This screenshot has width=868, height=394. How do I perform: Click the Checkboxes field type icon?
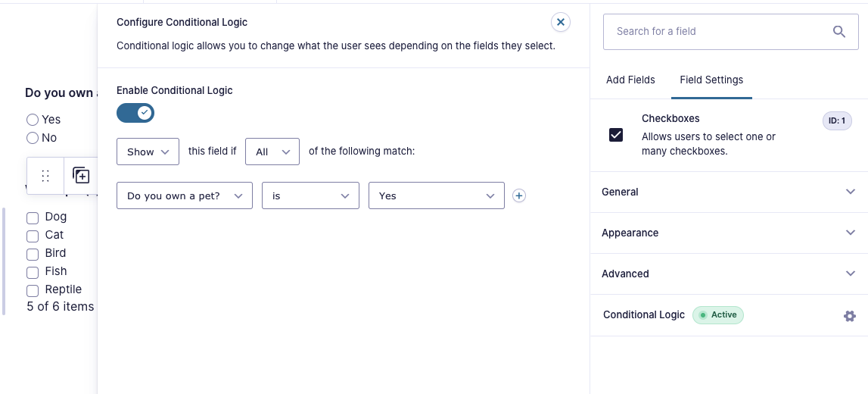[x=615, y=135]
